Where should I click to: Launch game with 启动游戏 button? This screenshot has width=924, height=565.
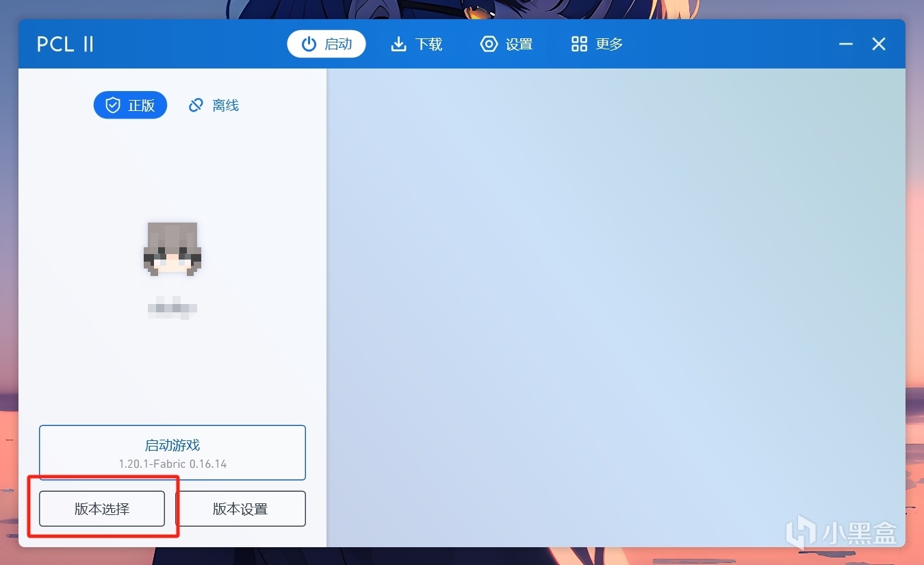pyautogui.click(x=172, y=453)
